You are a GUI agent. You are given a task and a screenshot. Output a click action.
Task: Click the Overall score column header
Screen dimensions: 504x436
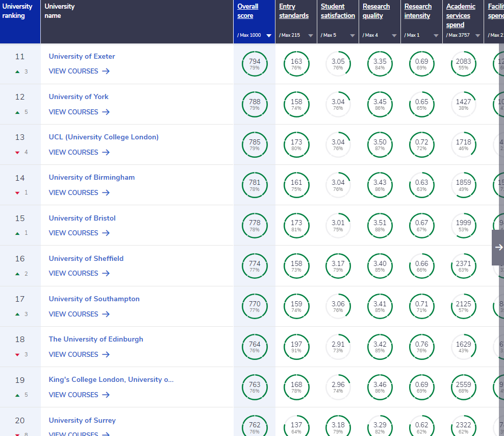click(247, 11)
